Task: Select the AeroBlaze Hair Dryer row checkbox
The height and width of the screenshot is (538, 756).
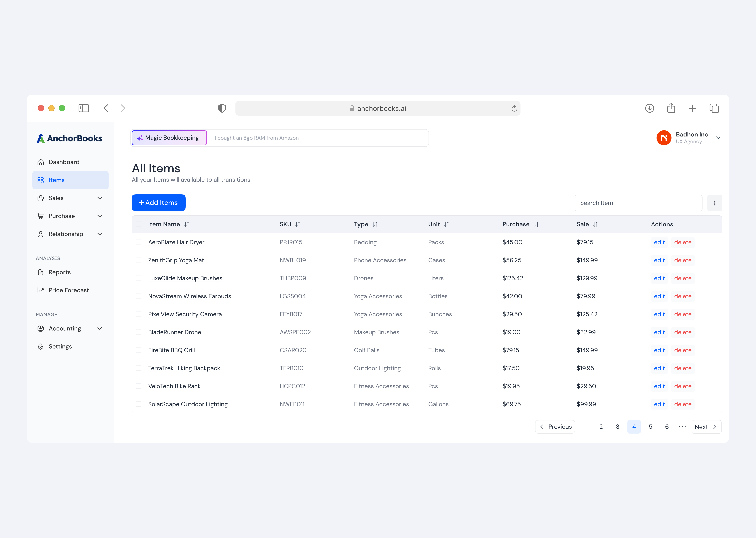Action: click(139, 242)
